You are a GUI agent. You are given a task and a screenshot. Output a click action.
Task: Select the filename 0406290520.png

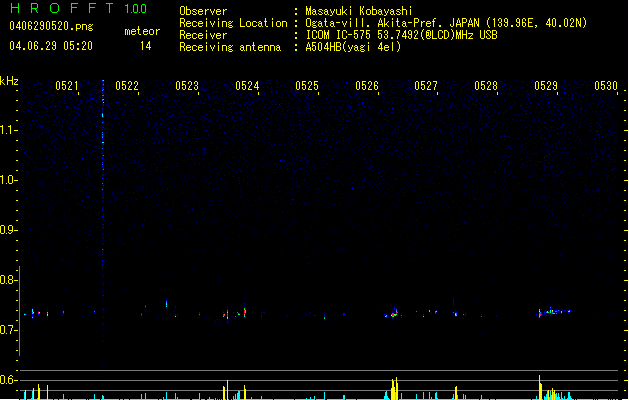click(51, 27)
